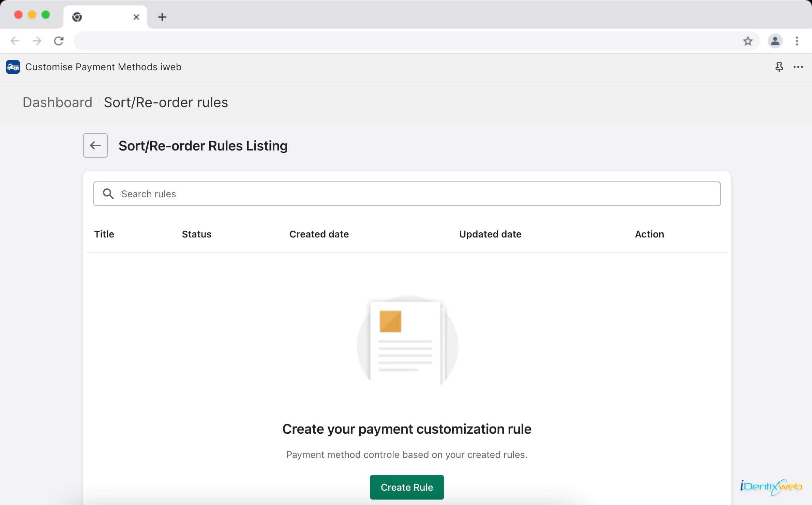Click the Title column header
Image resolution: width=812 pixels, height=505 pixels.
point(104,234)
